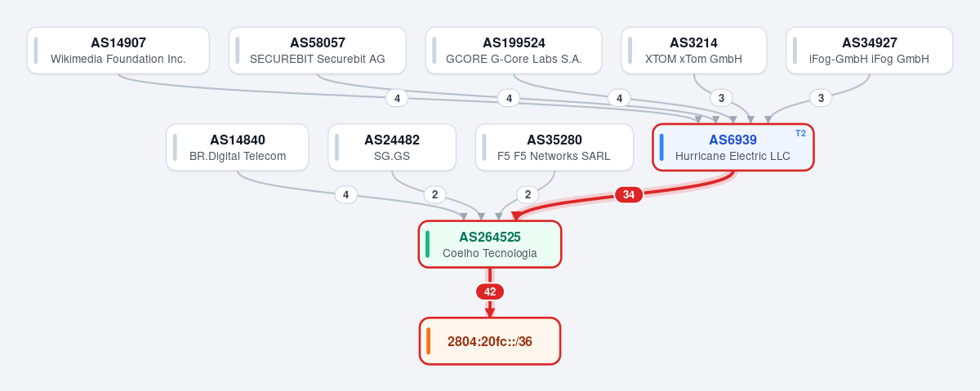980x391 pixels.
Task: Select the AS14907 Wikimedia Foundation node
Action: coord(118,51)
